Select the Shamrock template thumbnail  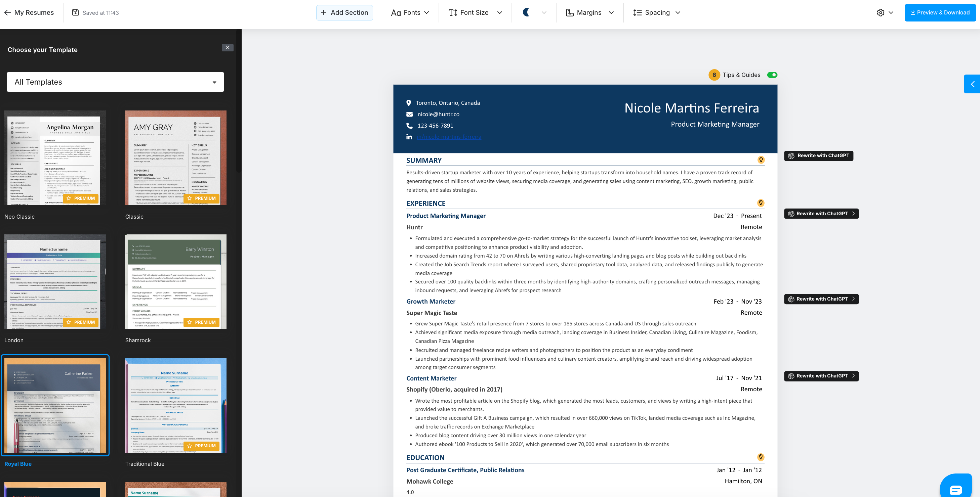tap(175, 282)
